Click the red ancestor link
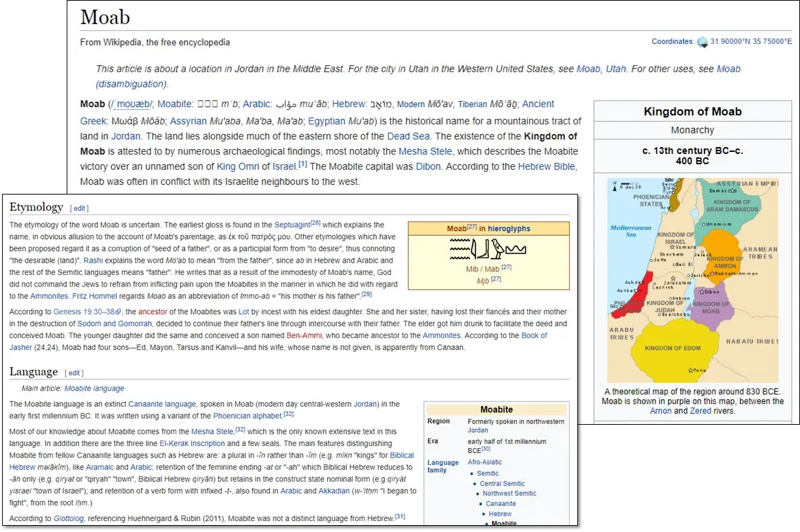Screen dimensions: 800x532 (153, 311)
